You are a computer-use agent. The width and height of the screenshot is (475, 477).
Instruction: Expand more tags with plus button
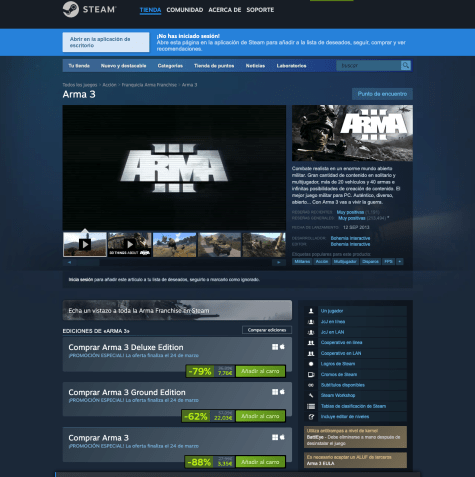(x=399, y=262)
